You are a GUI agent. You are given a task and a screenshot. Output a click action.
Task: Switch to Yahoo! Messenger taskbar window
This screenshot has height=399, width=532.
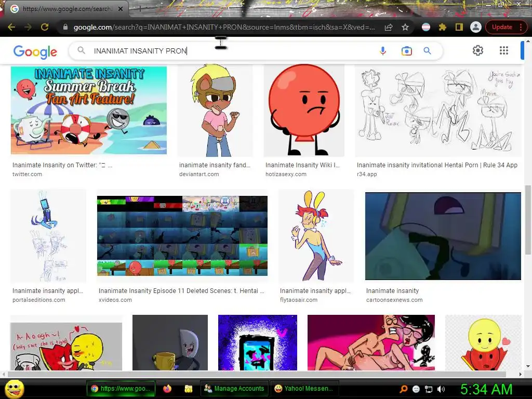pos(304,389)
